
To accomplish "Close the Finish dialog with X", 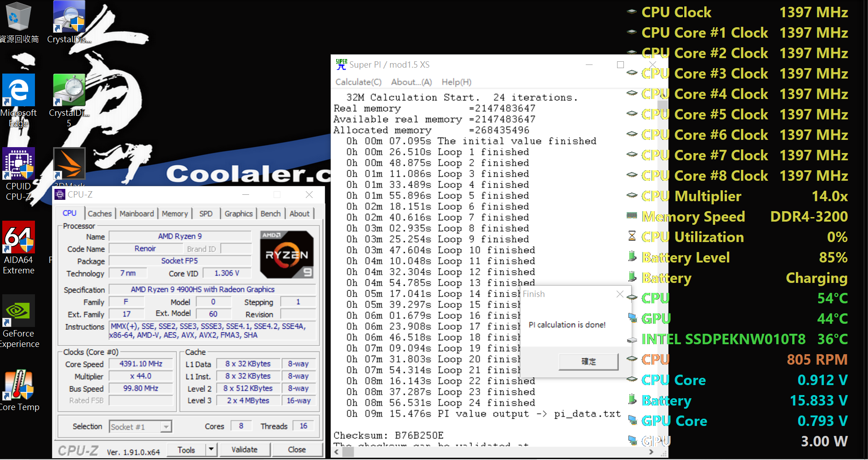I will coord(620,294).
